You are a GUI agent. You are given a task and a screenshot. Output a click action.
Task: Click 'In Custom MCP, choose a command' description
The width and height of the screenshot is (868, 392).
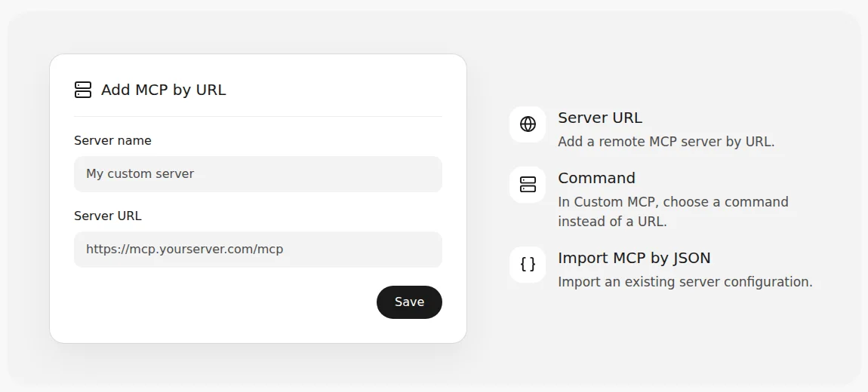click(673, 211)
